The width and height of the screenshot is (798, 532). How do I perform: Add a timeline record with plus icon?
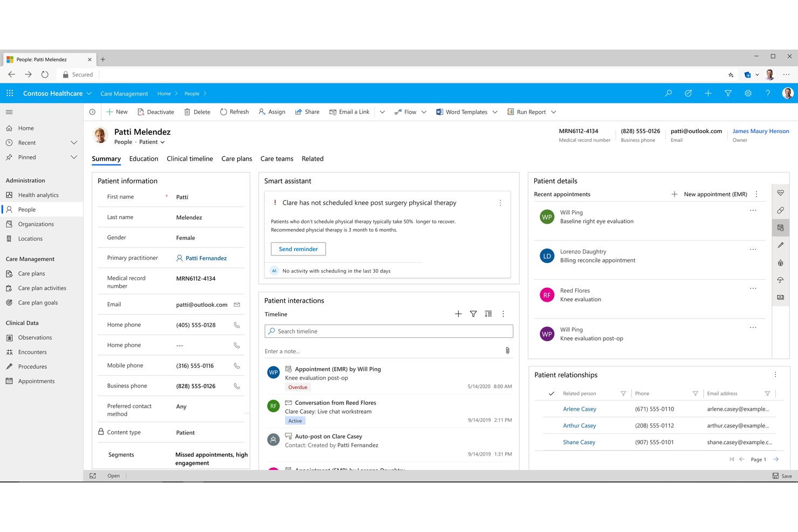[x=458, y=314]
